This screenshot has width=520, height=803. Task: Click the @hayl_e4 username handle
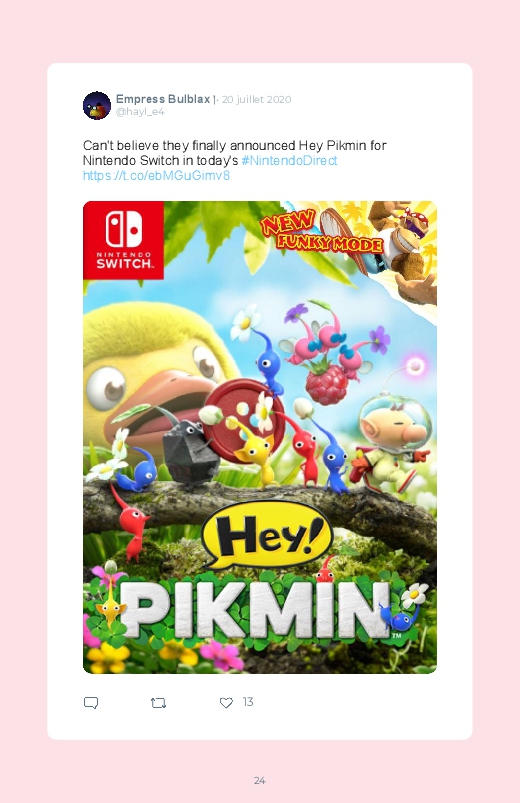tap(140, 112)
